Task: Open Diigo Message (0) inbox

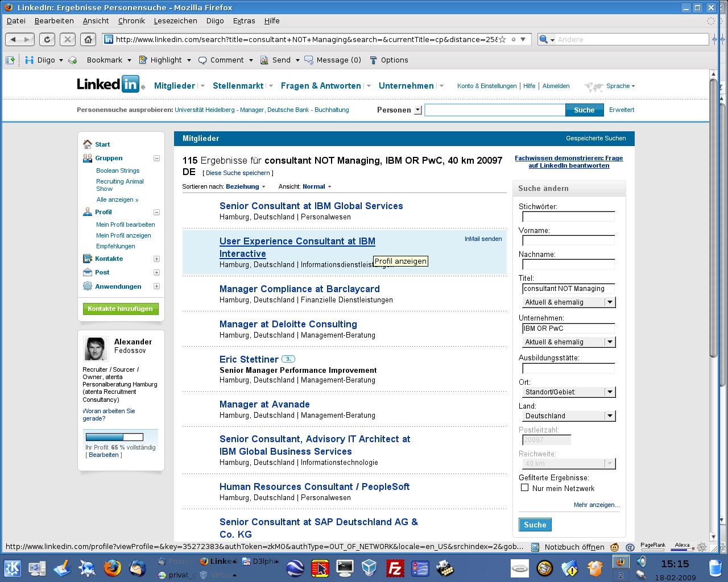Action: click(333, 60)
